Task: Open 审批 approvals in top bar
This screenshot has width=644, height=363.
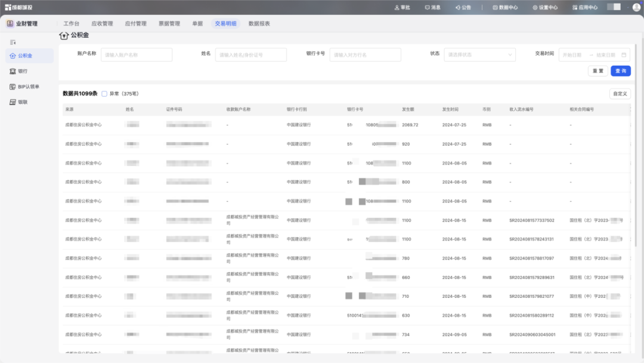Action: coord(402,7)
